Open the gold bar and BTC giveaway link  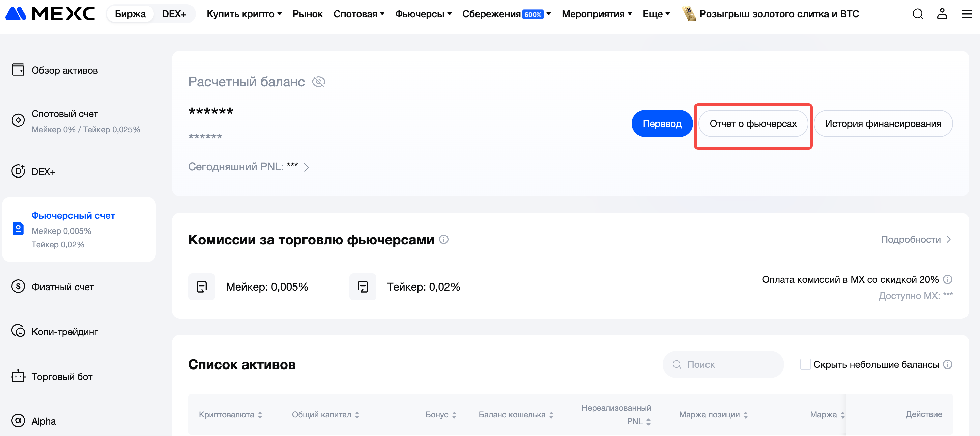779,14
